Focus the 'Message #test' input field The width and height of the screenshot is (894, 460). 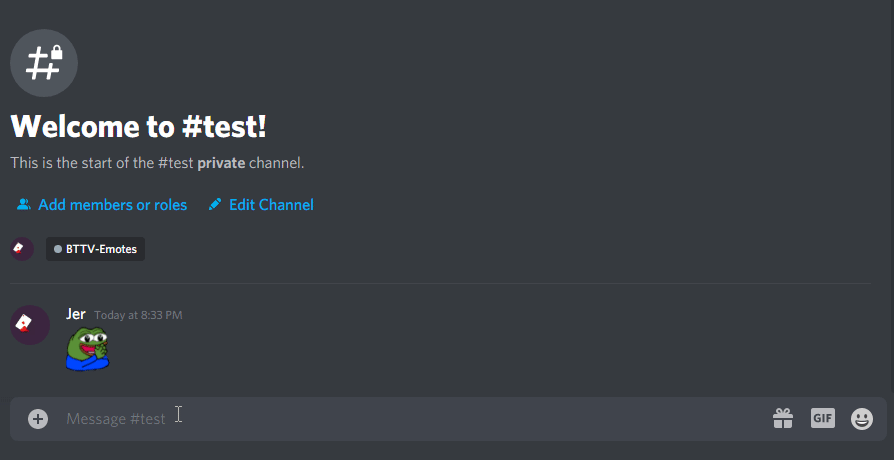400,419
